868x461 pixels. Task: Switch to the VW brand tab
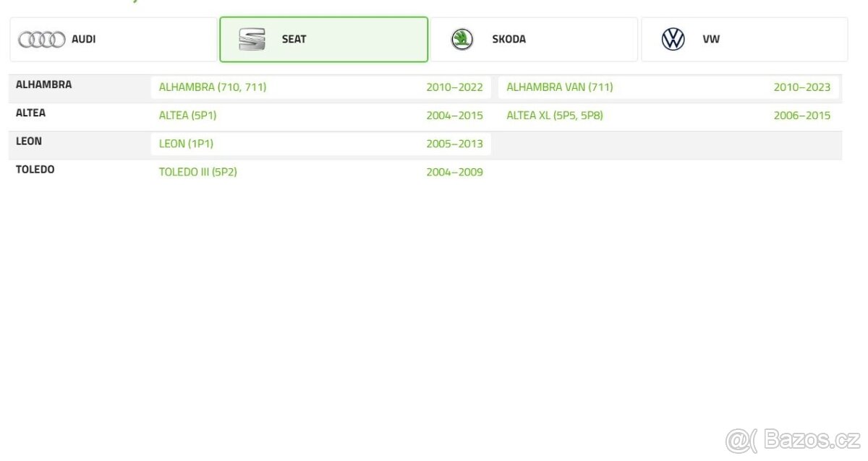point(744,39)
